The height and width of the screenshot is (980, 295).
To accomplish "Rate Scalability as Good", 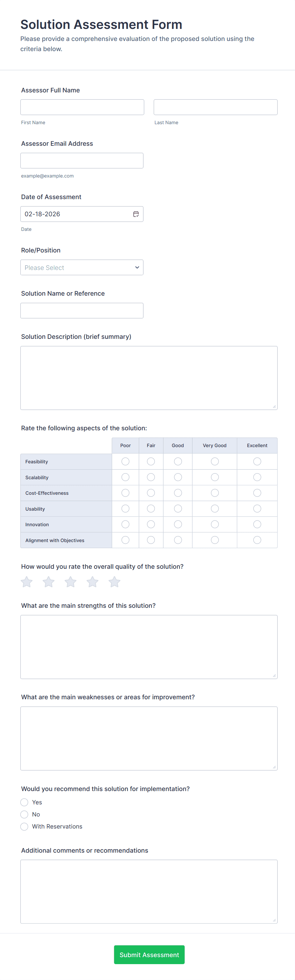I will tap(178, 477).
